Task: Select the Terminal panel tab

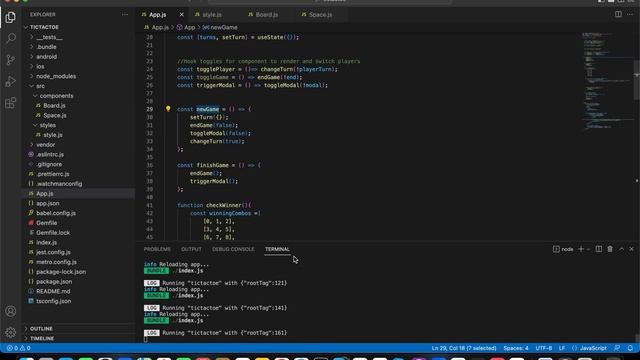Action: pyautogui.click(x=277, y=249)
